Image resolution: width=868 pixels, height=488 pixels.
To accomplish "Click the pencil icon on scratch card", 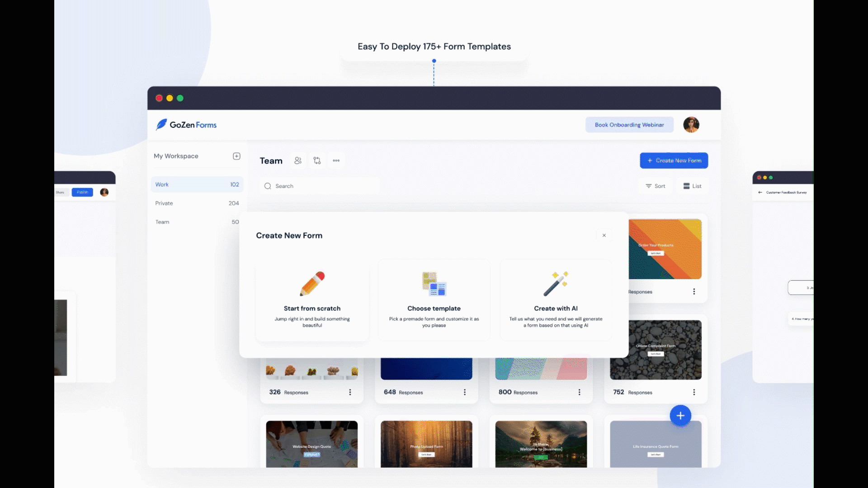I will pos(312,284).
